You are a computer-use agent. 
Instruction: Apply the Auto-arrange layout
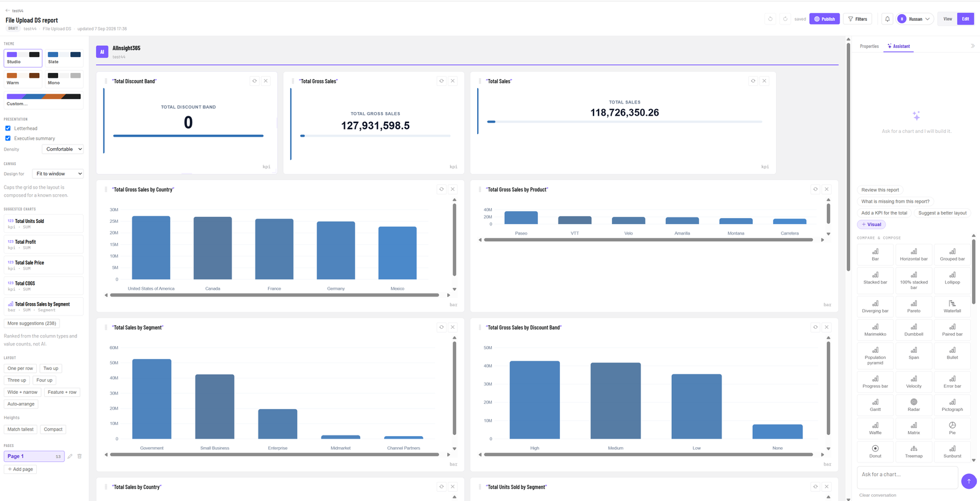(x=21, y=404)
